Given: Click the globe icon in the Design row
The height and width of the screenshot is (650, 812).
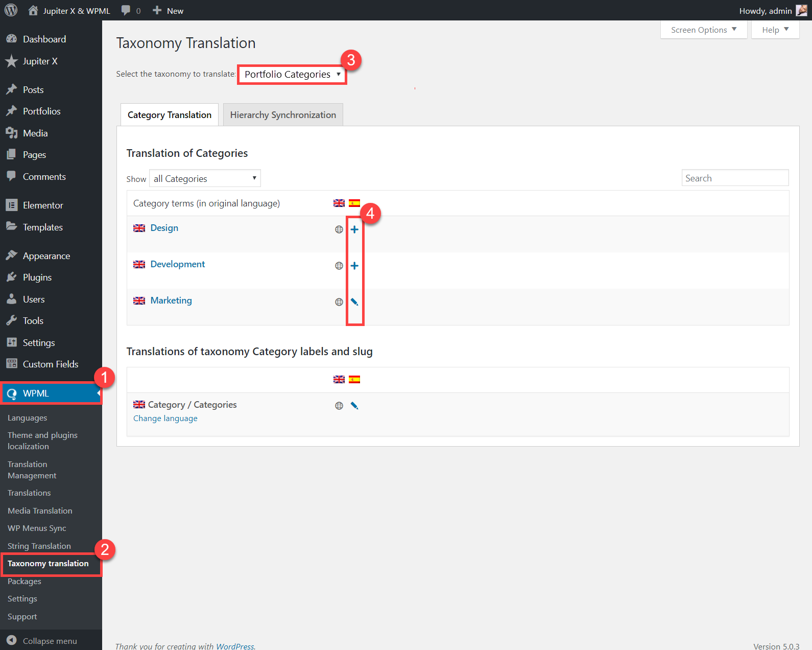Looking at the screenshot, I should tap(339, 229).
